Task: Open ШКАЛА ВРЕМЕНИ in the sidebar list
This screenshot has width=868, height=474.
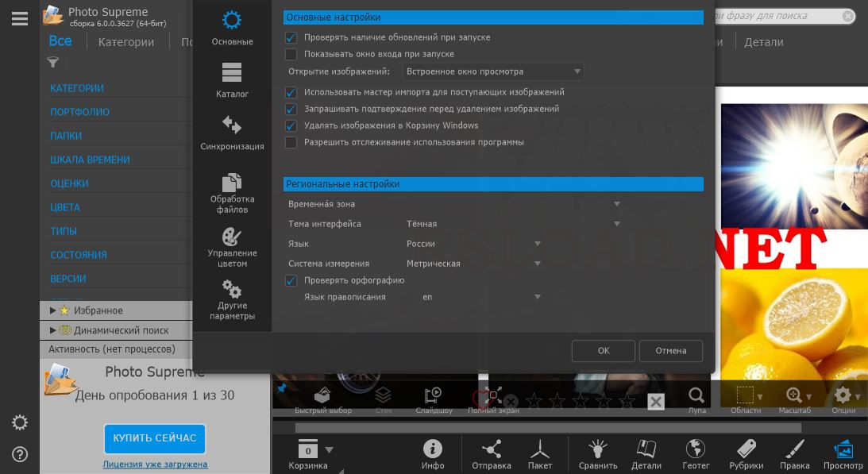Action: (91, 160)
